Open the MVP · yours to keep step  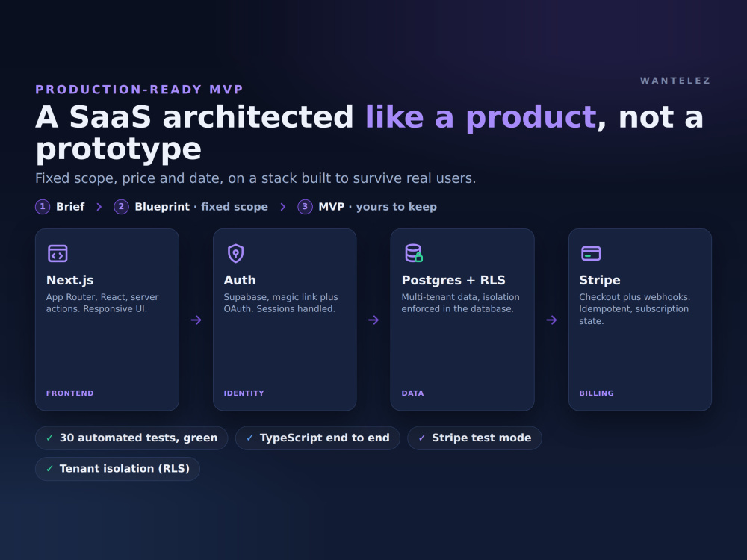click(377, 207)
